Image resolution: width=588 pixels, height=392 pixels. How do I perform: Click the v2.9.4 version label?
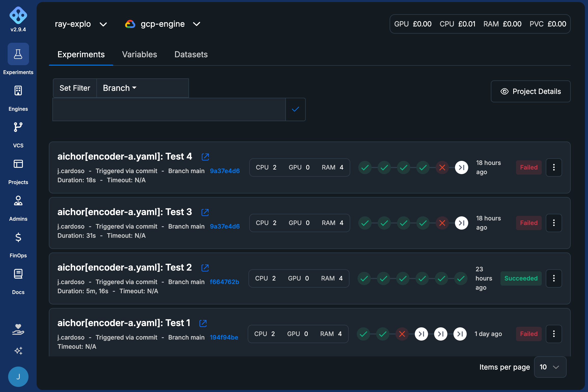pyautogui.click(x=18, y=30)
